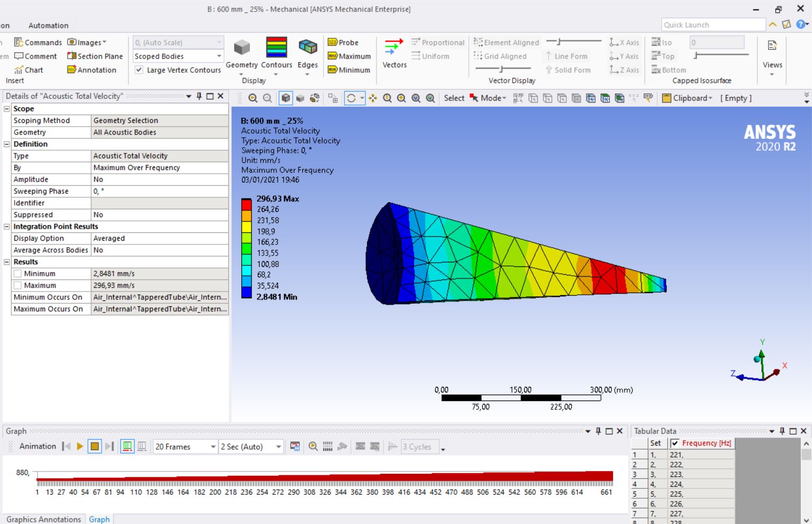Toggle Large Vertex Contours checkbox

(x=139, y=70)
